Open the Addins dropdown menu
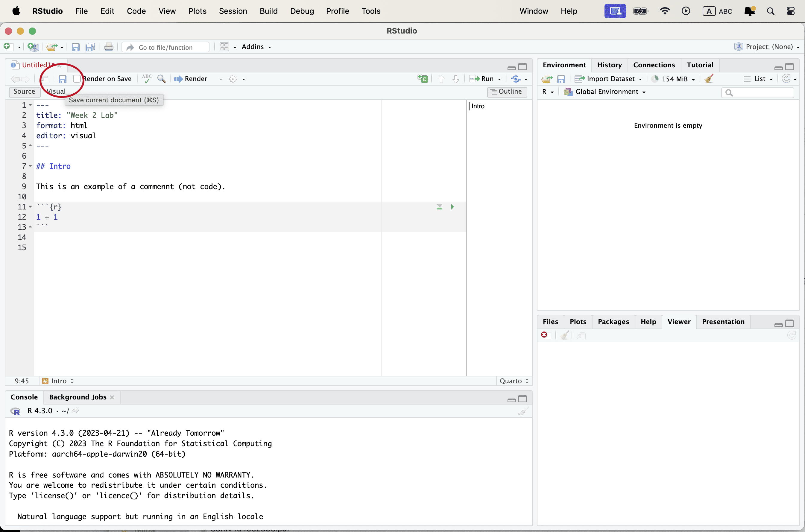The image size is (805, 532). click(256, 47)
